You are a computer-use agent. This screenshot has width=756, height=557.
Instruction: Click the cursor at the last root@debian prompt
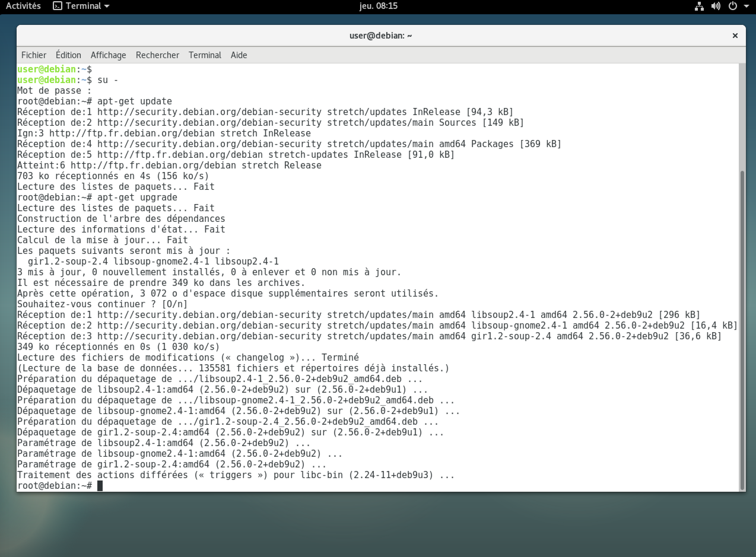(x=100, y=486)
